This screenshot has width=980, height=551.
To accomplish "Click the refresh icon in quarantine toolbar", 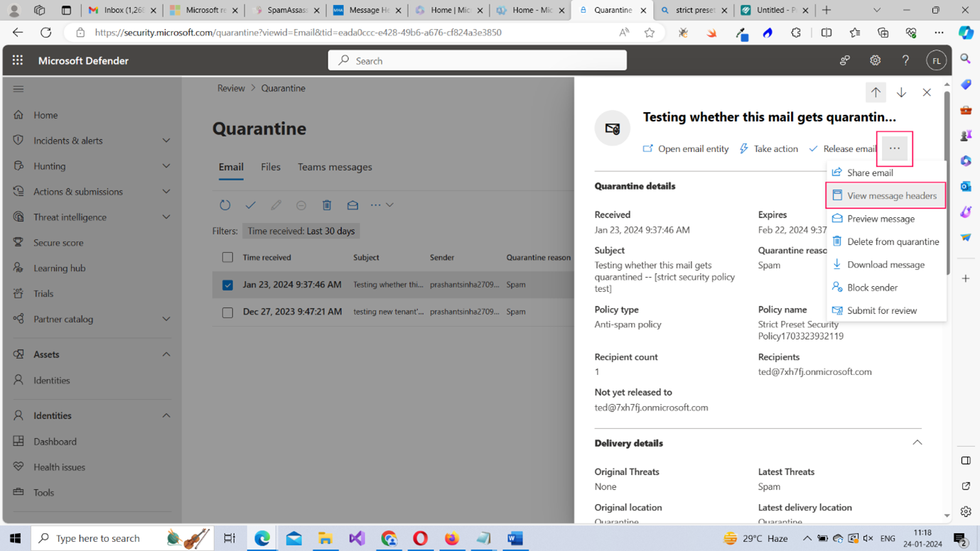I will click(225, 205).
